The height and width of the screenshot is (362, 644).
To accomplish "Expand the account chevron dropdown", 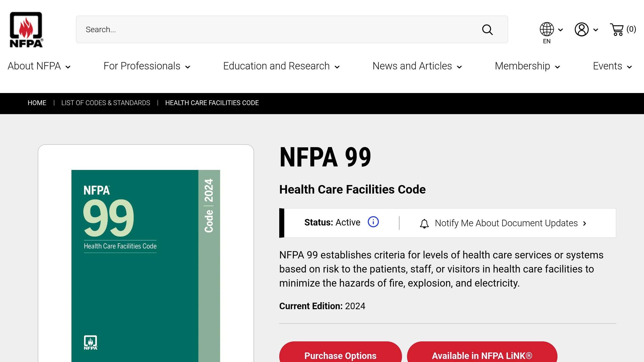I will pos(596,30).
